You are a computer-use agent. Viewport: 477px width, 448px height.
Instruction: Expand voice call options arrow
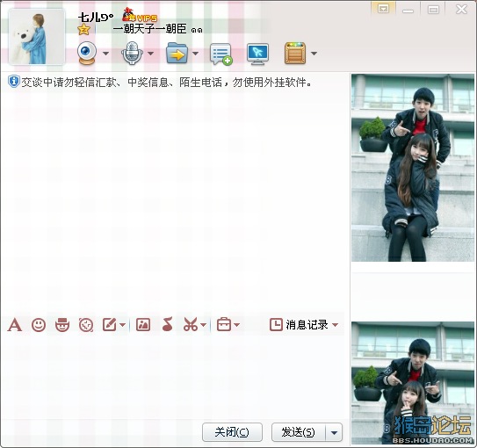tap(150, 54)
